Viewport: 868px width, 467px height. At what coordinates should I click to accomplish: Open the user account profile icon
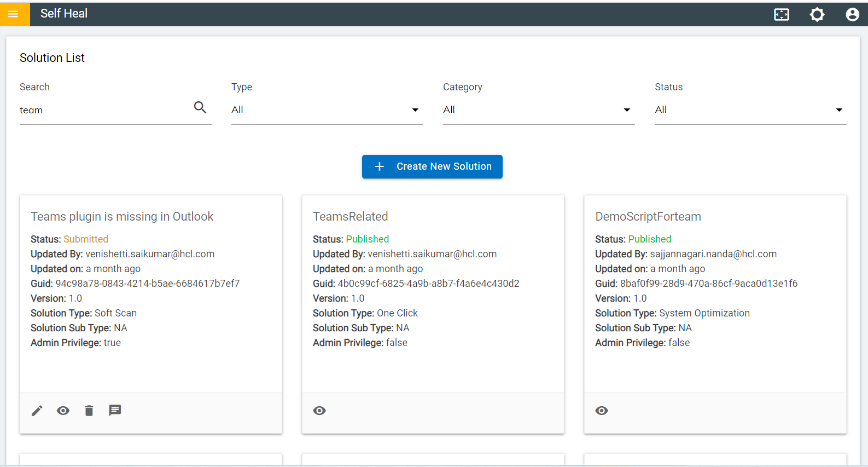852,15
